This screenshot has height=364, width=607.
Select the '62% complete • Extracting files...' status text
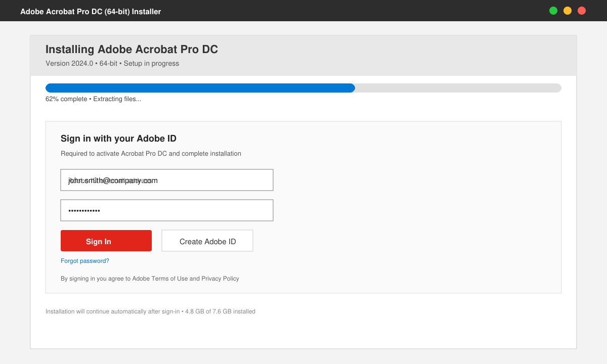(x=94, y=99)
